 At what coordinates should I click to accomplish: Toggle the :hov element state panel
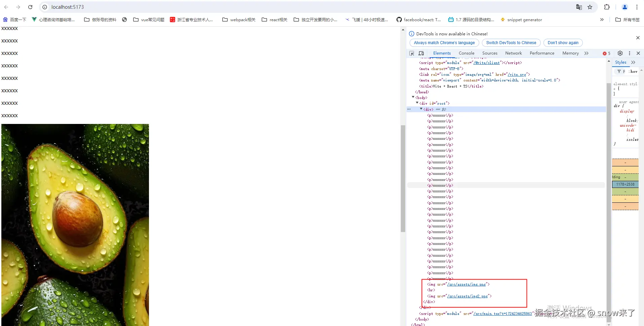click(633, 71)
